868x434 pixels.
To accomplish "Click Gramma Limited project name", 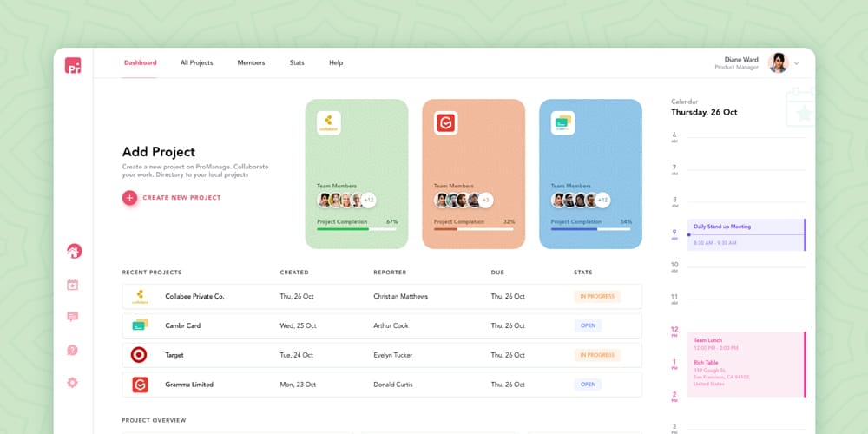I will coord(188,385).
